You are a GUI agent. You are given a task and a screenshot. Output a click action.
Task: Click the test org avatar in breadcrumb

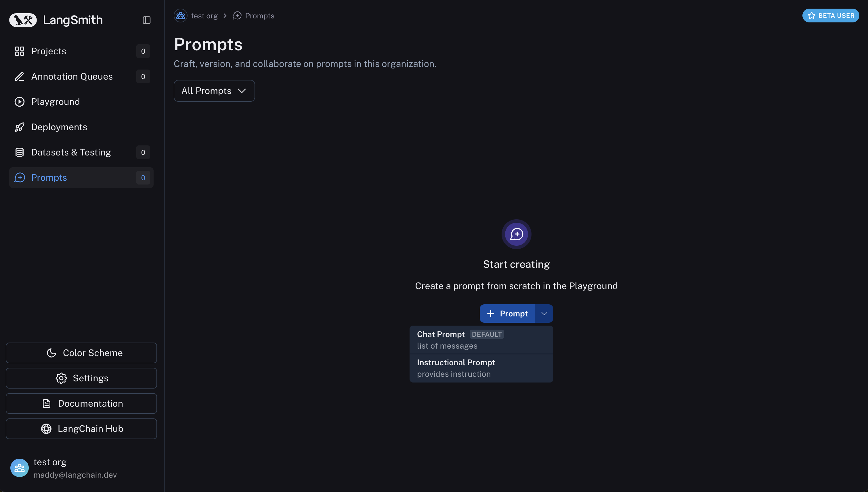coord(181,16)
